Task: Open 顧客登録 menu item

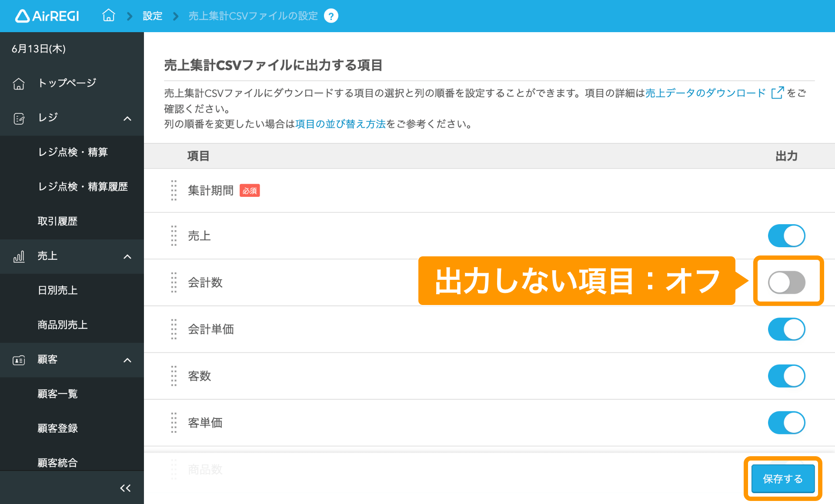Action: coord(57,428)
